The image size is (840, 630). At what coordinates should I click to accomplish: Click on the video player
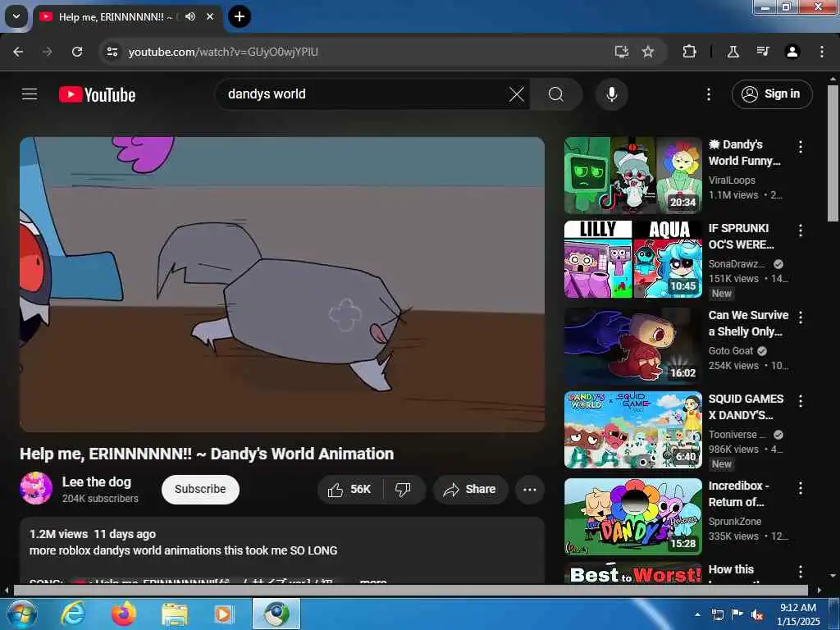coord(282,284)
